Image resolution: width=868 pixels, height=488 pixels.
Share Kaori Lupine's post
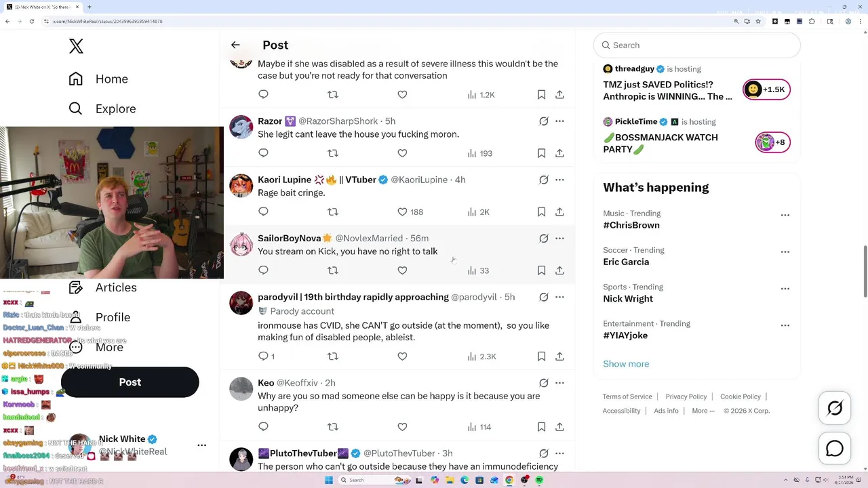coord(559,212)
